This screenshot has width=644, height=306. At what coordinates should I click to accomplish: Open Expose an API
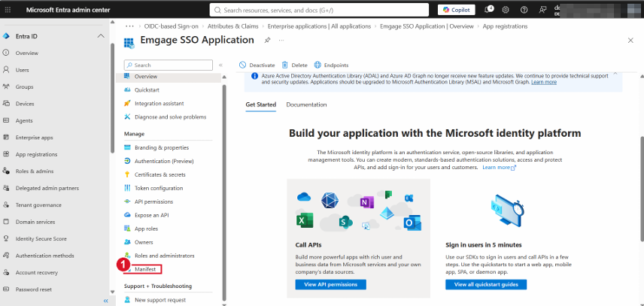151,215
